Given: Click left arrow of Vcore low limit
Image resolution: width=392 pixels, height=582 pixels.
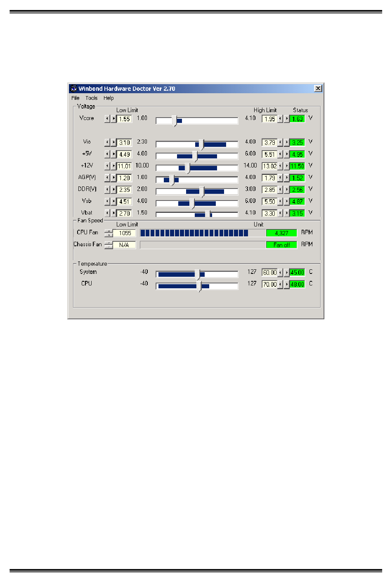Looking at the screenshot, I should [x=107, y=119].
